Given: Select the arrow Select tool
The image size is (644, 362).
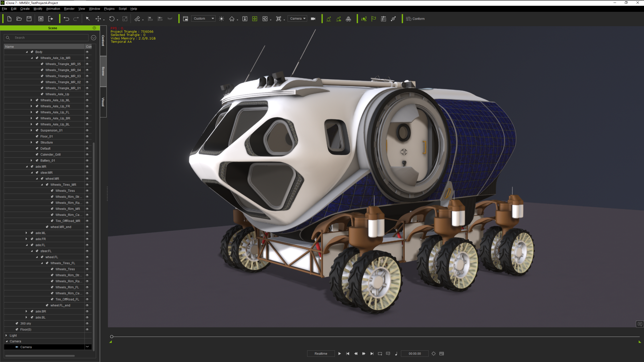Looking at the screenshot, I should pos(88,19).
